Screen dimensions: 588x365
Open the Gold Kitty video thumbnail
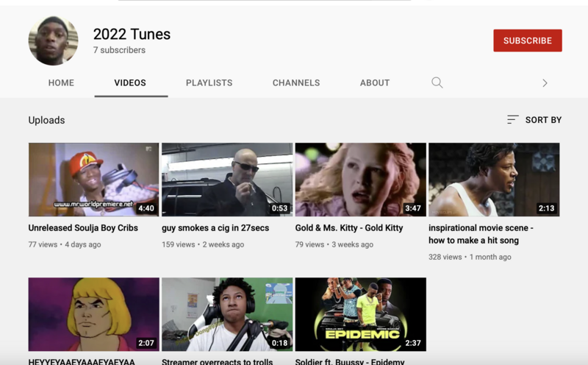pyautogui.click(x=361, y=180)
